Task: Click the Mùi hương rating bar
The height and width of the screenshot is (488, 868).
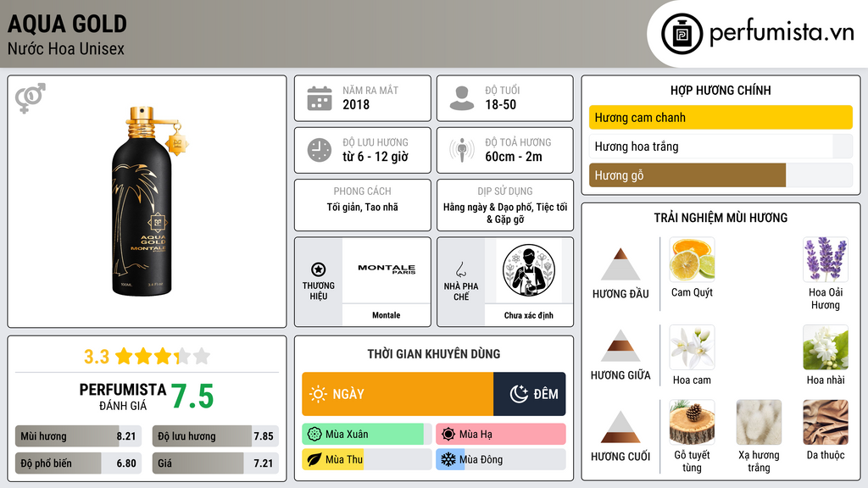Action: tap(78, 436)
